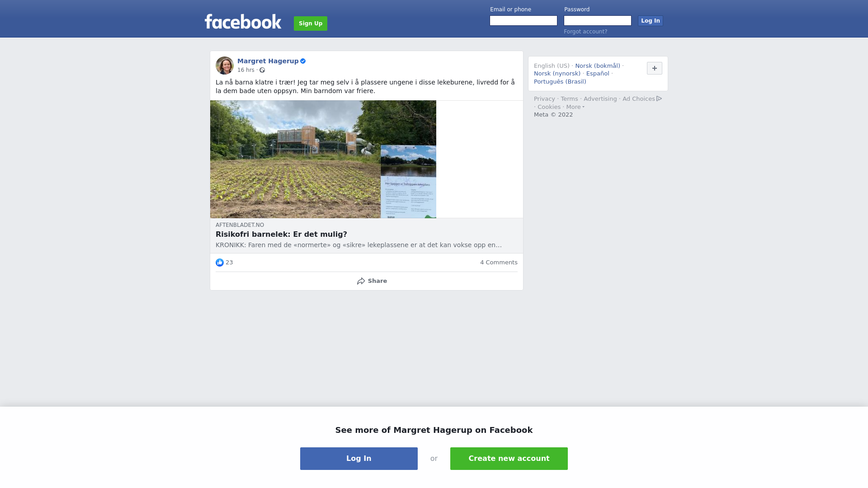The image size is (868, 488).
Task: Open the playground article thumbnail image
Action: [323, 160]
